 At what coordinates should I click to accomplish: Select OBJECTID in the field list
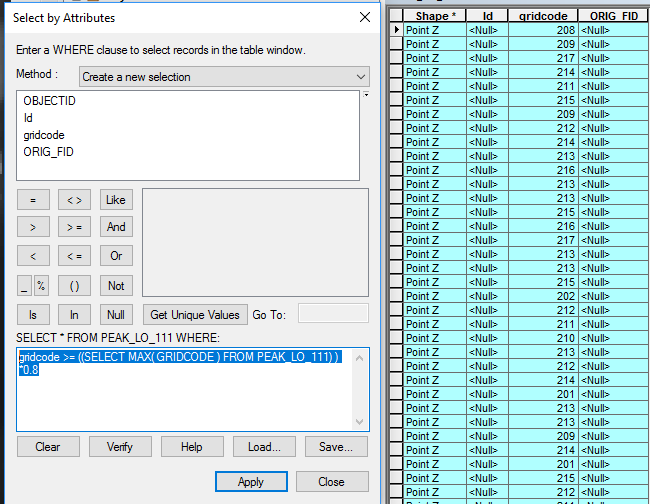tap(49, 101)
